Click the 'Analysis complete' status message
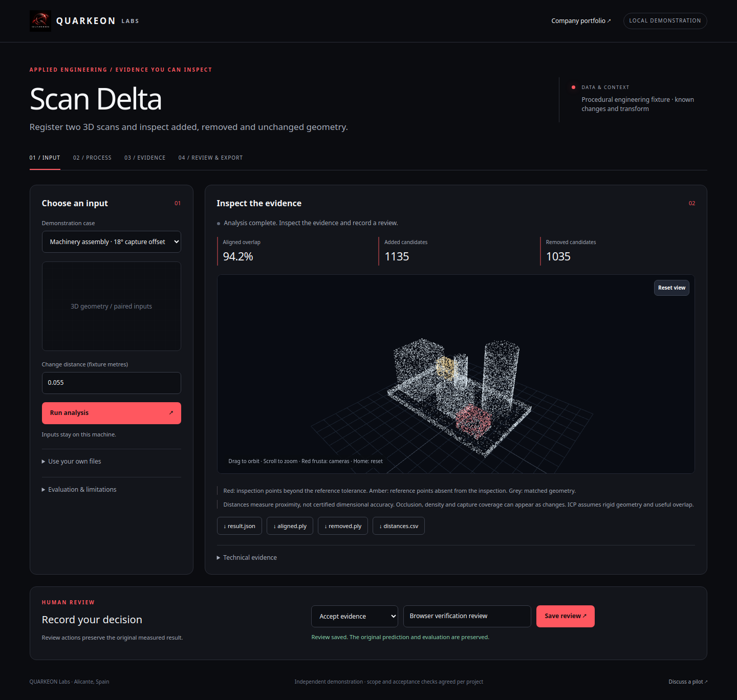 point(311,223)
